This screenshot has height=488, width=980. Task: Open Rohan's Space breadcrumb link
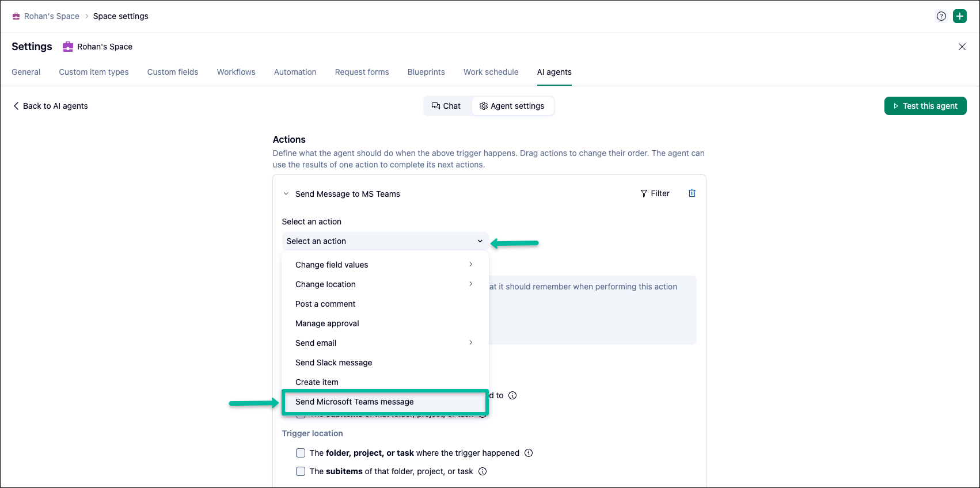click(x=52, y=16)
